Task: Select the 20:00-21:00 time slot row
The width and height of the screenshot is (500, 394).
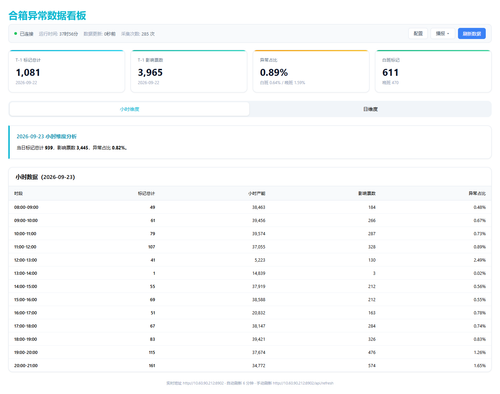Action: pos(250,366)
